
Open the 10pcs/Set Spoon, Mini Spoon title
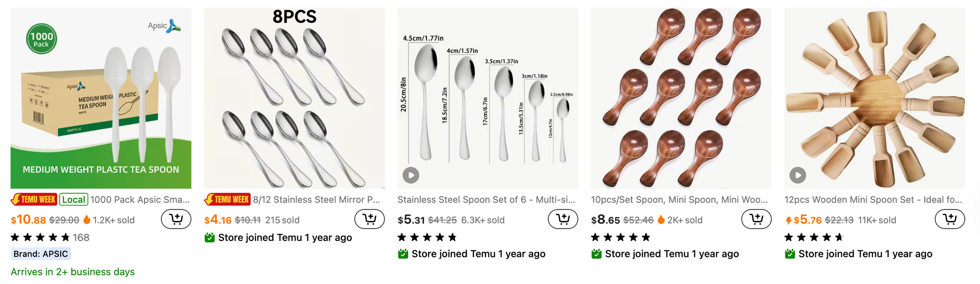679,200
